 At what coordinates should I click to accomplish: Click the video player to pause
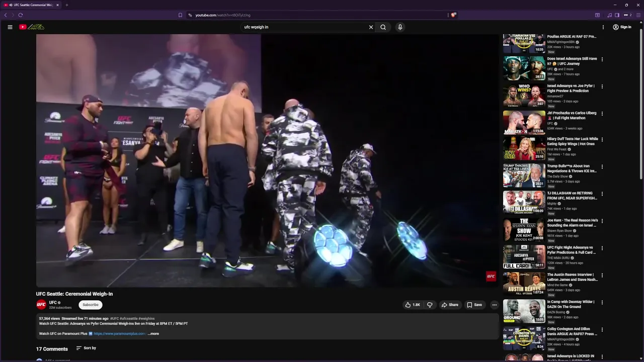[267, 160]
